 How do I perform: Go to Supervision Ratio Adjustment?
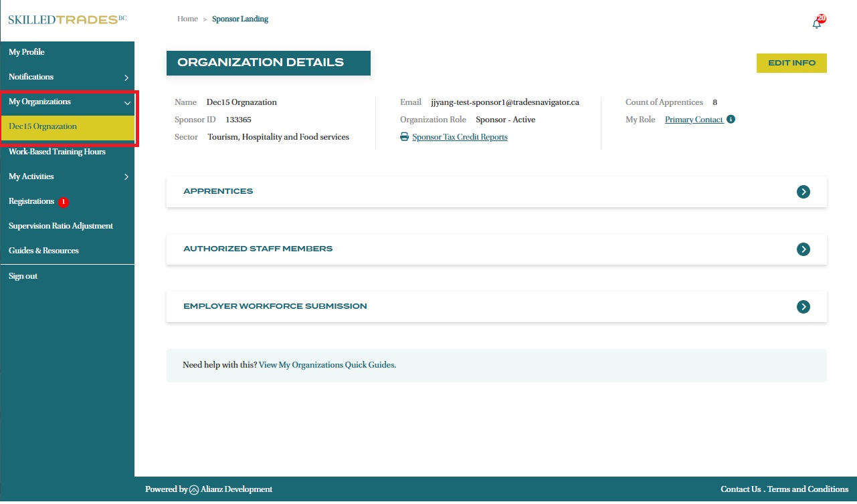(x=61, y=226)
